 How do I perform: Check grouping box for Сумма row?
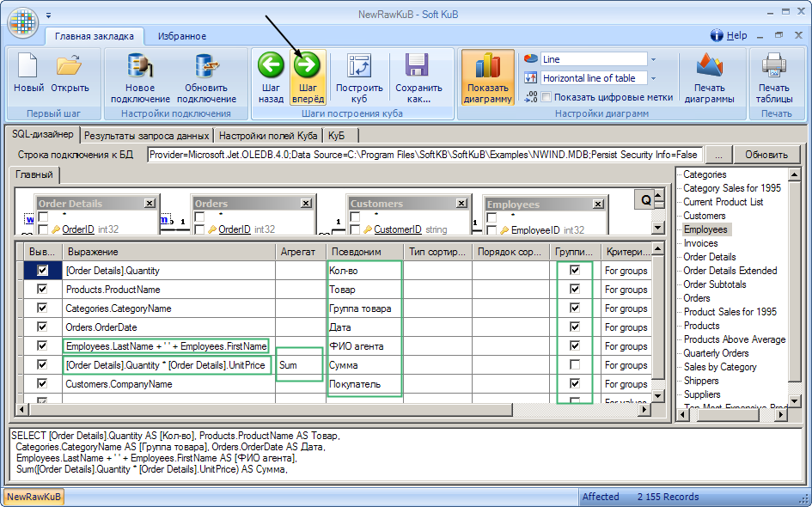pyautogui.click(x=574, y=364)
